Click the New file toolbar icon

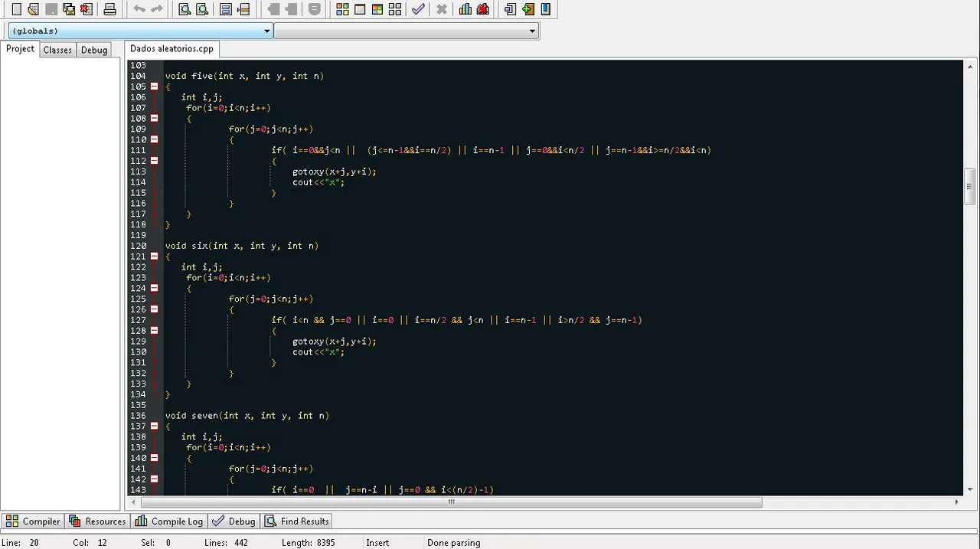tap(16, 9)
